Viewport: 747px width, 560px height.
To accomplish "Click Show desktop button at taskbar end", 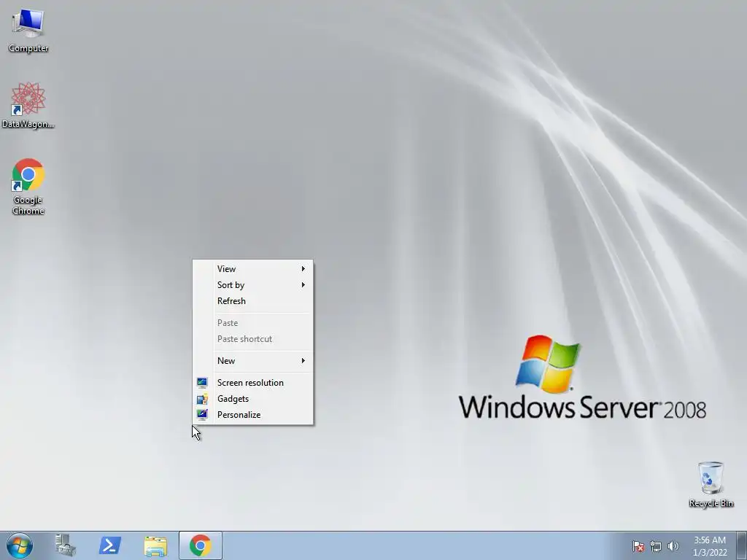I will pos(742,545).
